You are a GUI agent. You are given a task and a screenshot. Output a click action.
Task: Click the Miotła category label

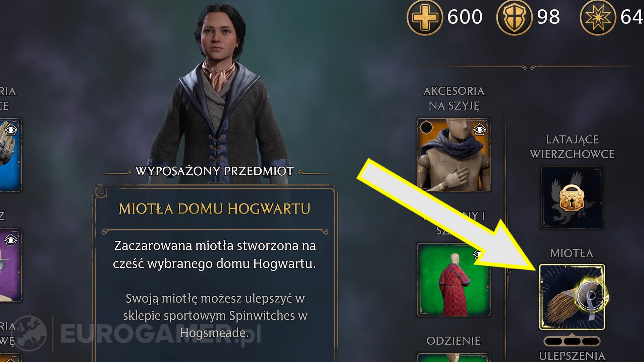coord(572,253)
